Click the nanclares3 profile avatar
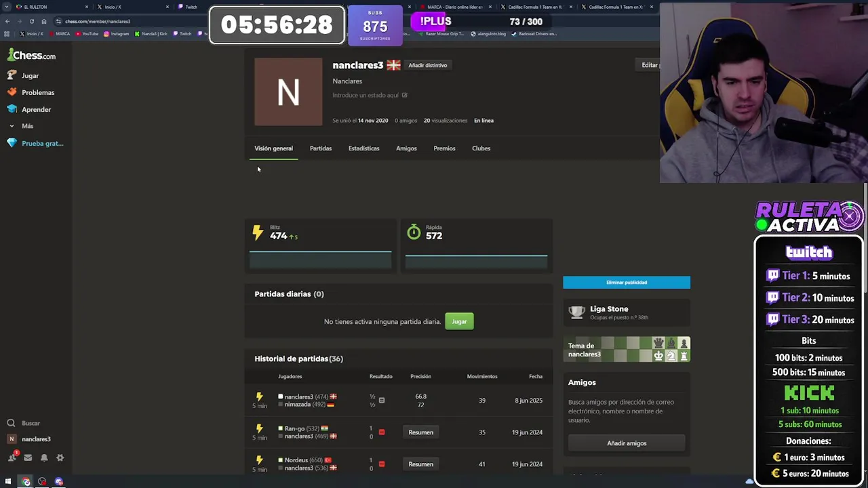This screenshot has height=488, width=868. point(288,91)
